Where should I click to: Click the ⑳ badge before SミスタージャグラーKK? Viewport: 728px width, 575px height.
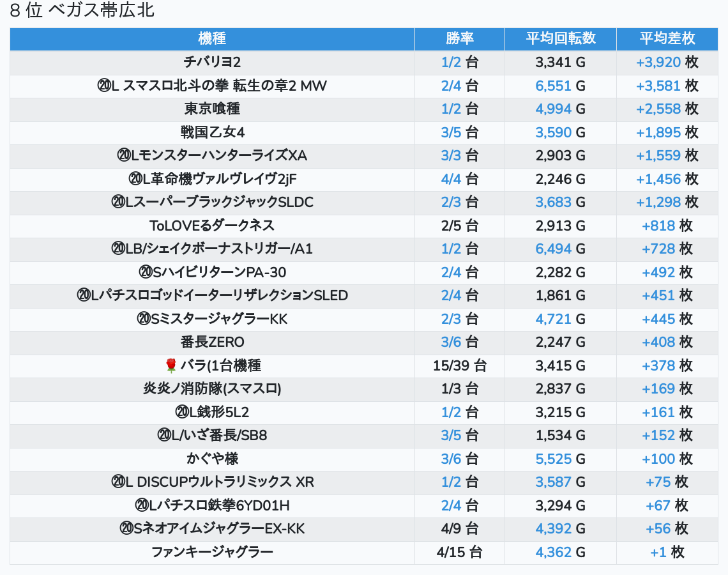(144, 319)
